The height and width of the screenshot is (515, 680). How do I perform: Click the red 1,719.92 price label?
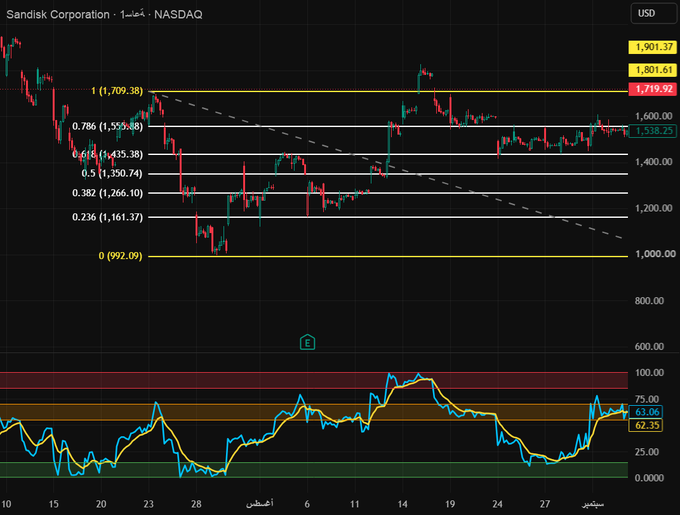[x=652, y=89]
